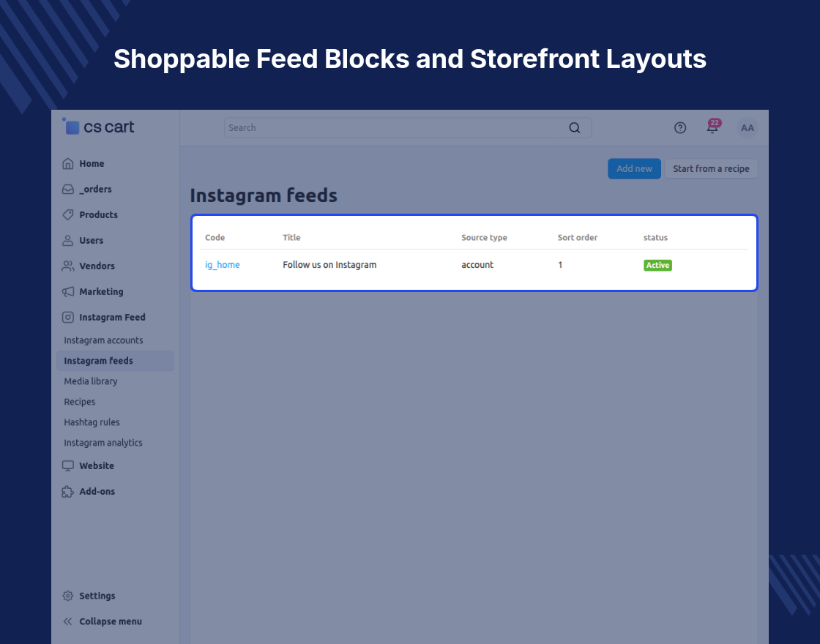Click the Instagram Feed camera icon
The image size is (820, 644).
pyautogui.click(x=68, y=318)
